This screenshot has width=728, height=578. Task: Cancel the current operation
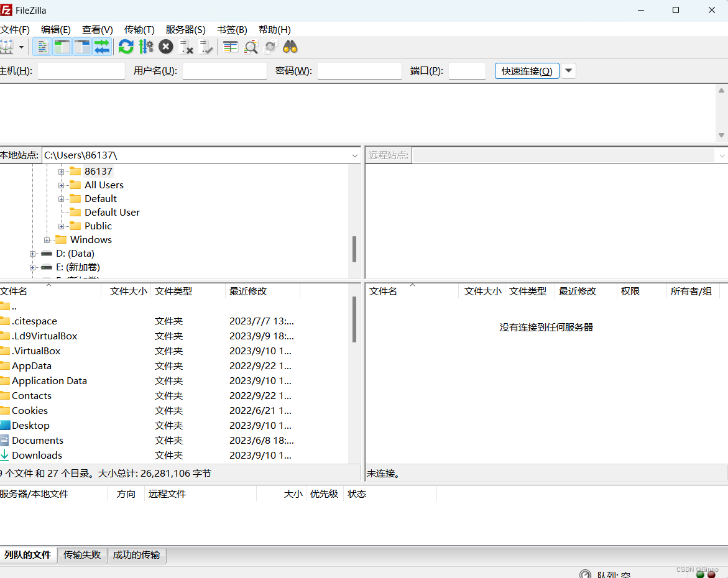point(166,47)
